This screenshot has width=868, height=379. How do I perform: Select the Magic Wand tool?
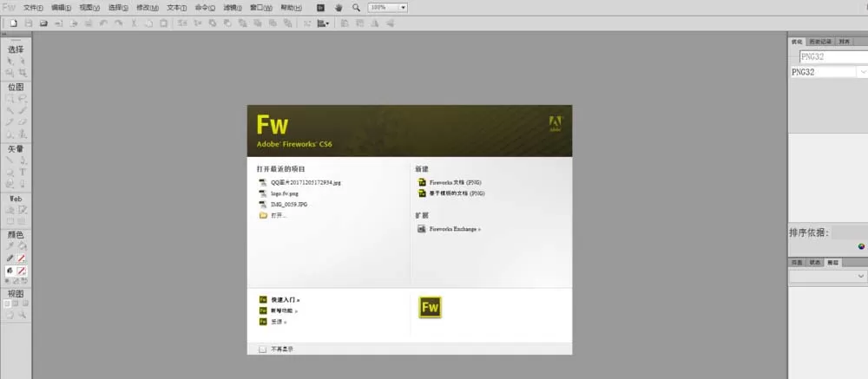point(10,110)
